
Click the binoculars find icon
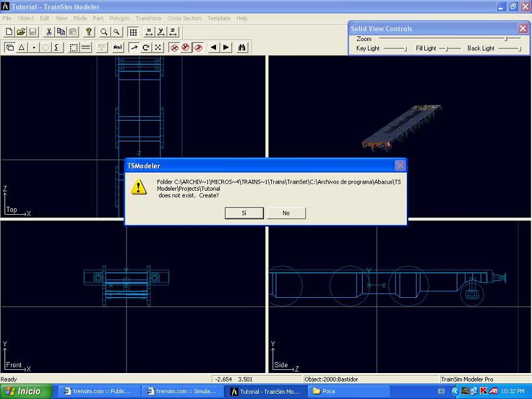tap(242, 47)
